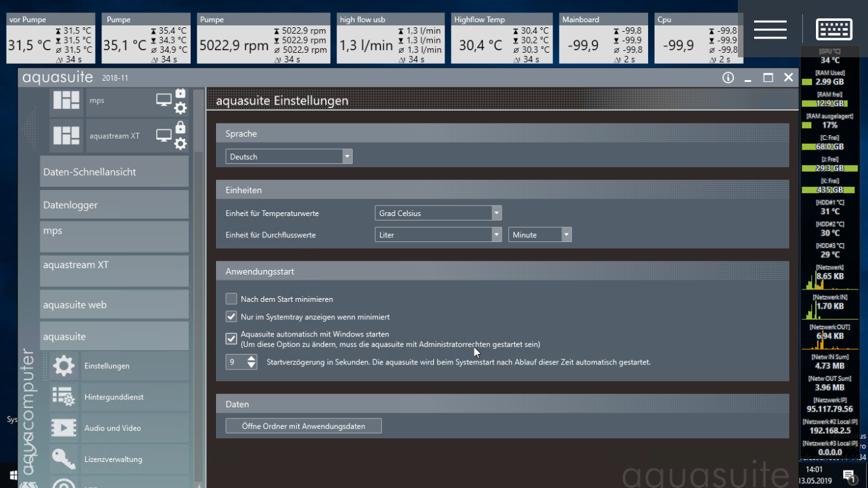Open the flow time dropdown showing Minute
The image size is (868, 488).
(x=539, y=235)
